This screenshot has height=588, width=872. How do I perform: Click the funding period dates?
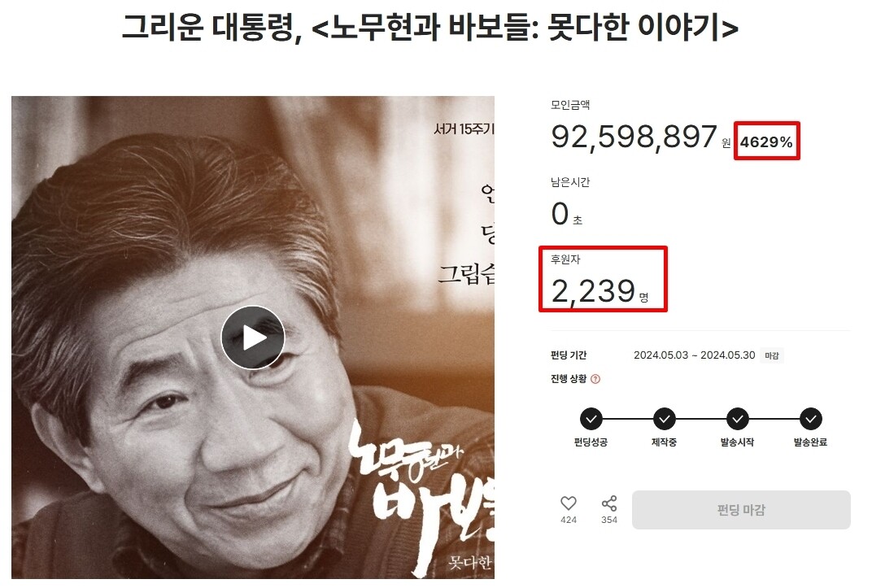point(695,355)
